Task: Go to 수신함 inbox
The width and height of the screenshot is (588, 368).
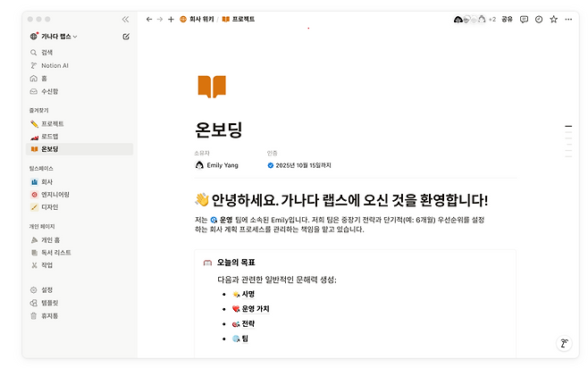Action: (x=49, y=91)
